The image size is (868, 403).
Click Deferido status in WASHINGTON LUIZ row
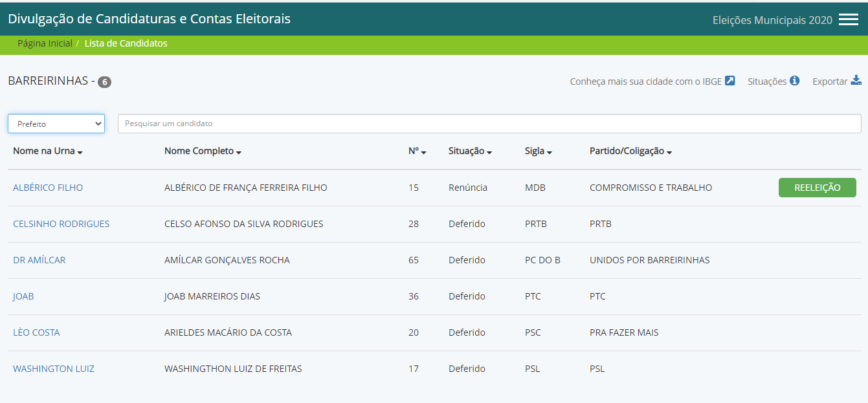(467, 369)
